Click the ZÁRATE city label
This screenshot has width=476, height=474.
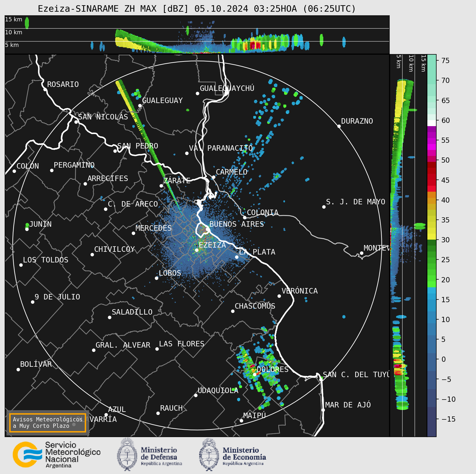(177, 180)
